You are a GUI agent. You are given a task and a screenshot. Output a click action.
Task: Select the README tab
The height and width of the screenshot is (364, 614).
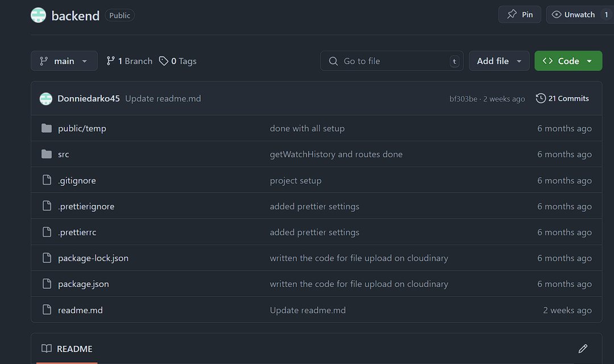pos(67,349)
